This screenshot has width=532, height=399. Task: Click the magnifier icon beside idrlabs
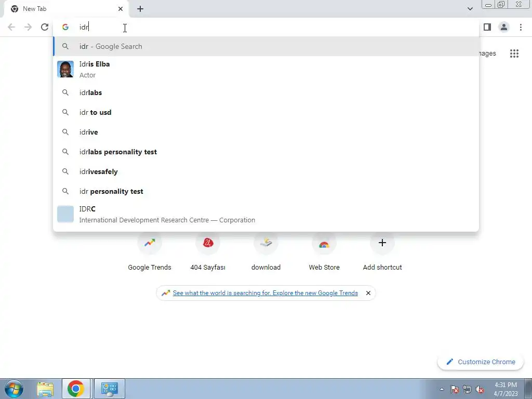(65, 92)
